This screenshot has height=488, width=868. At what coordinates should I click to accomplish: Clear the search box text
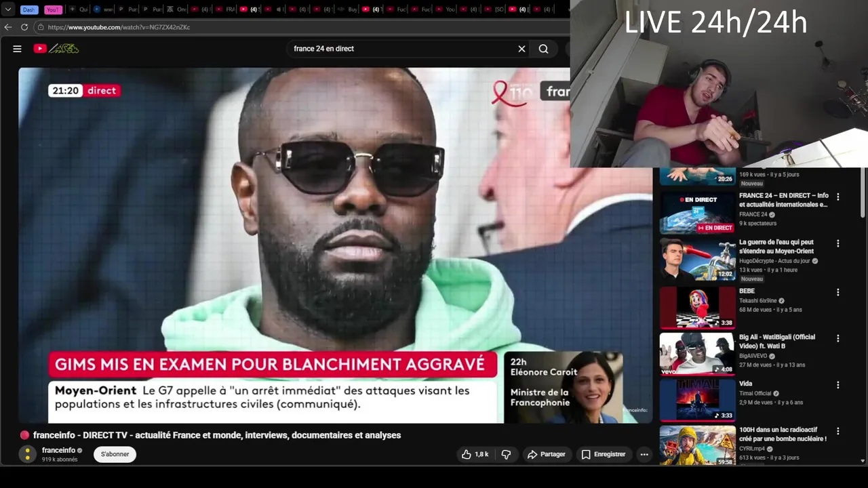pos(521,49)
